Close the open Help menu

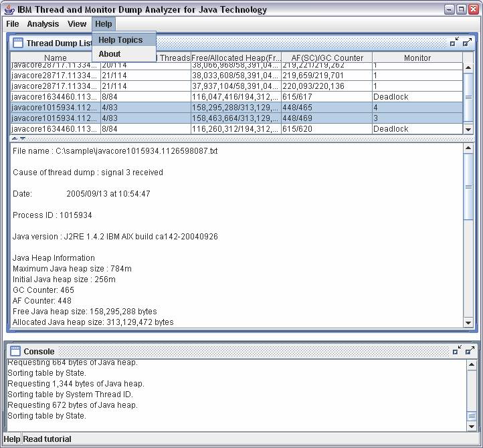(104, 24)
